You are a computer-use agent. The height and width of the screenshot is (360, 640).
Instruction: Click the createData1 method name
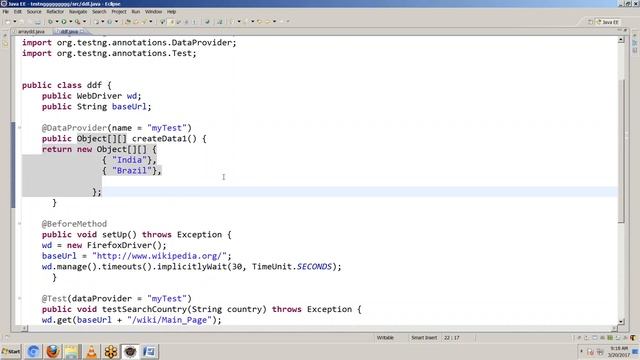click(x=159, y=139)
